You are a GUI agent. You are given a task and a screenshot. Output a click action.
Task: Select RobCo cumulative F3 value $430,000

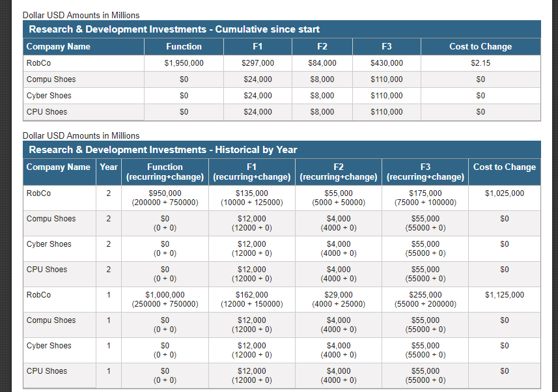pos(387,63)
